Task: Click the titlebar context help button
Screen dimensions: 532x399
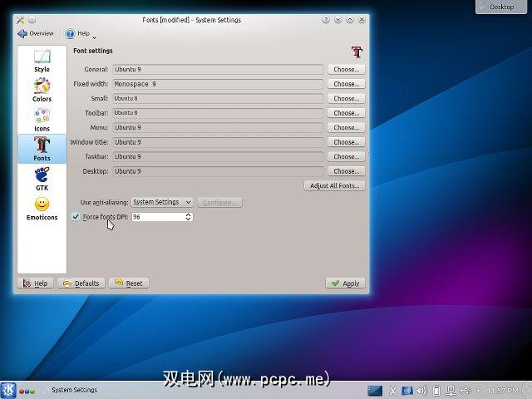Action: [326, 20]
